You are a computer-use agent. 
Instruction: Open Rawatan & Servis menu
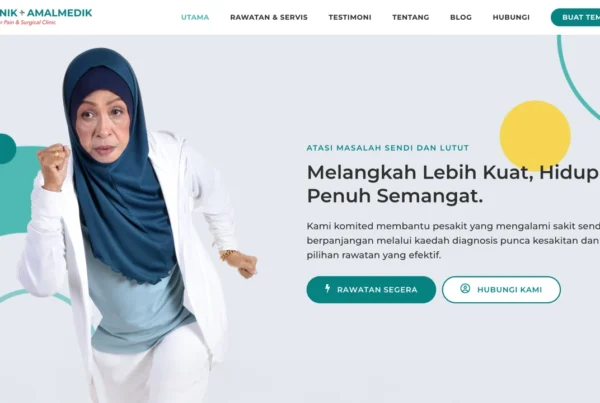[x=269, y=17]
